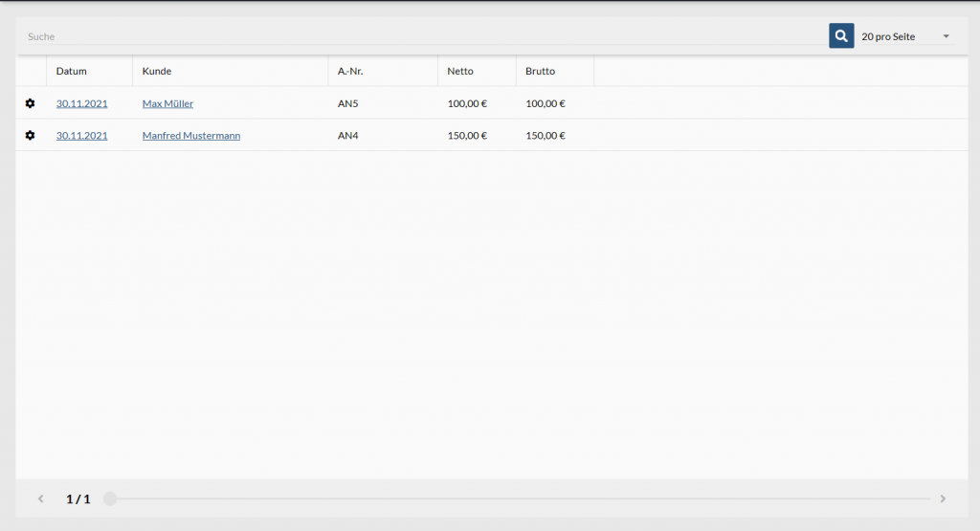Open the 30.11.2021 date link for AN5
The image size is (980, 531).
click(x=81, y=103)
